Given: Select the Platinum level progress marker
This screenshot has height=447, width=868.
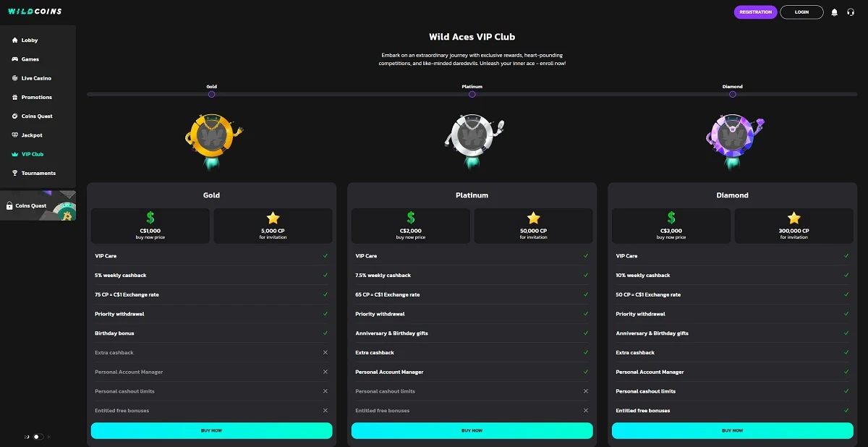Looking at the screenshot, I should point(472,94).
